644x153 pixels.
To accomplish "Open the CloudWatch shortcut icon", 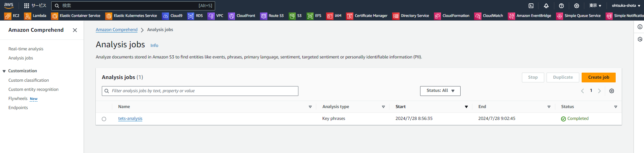I will [x=478, y=16].
